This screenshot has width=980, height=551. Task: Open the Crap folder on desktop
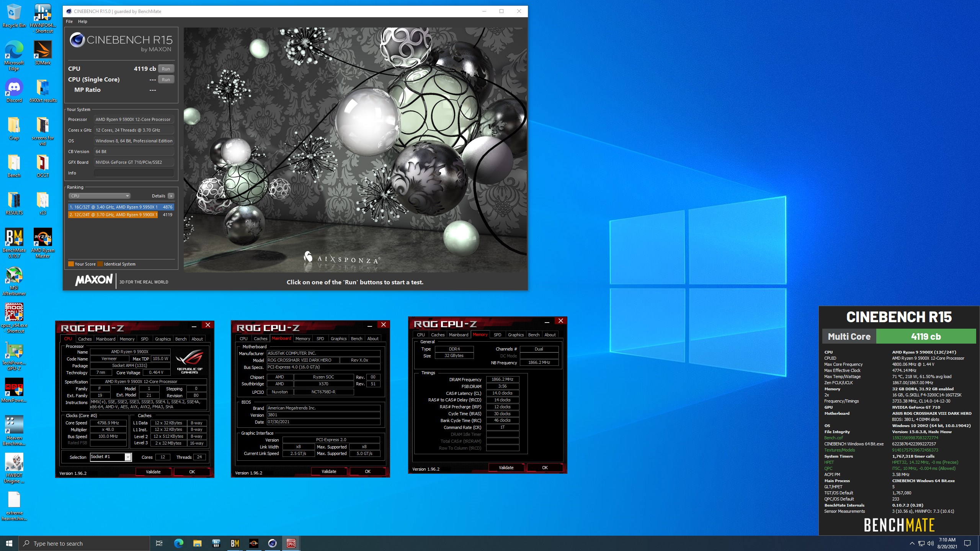pyautogui.click(x=14, y=128)
